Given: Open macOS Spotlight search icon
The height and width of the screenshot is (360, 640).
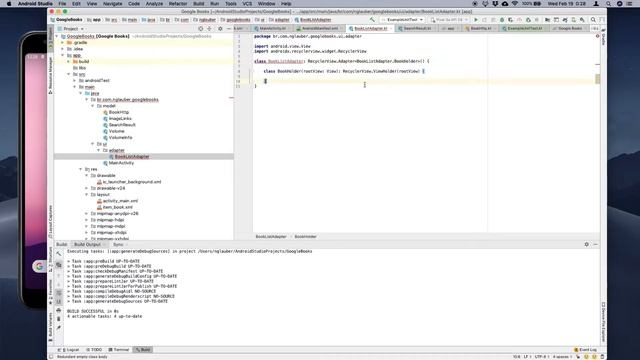Looking at the screenshot, I should point(608,4).
